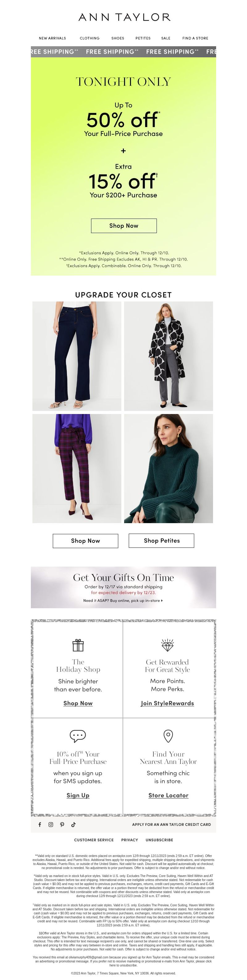Click the StyleRewards diamond icon
Image resolution: width=247 pixels, height=980 pixels.
click(x=168, y=645)
